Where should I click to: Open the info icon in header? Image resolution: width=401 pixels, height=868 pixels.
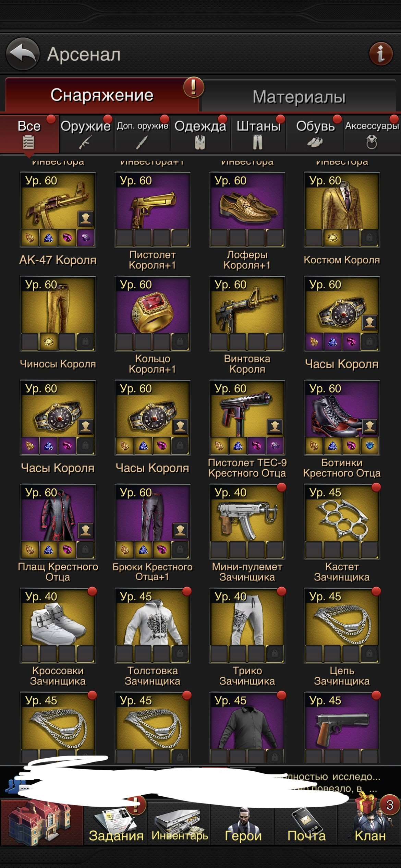coord(381,54)
